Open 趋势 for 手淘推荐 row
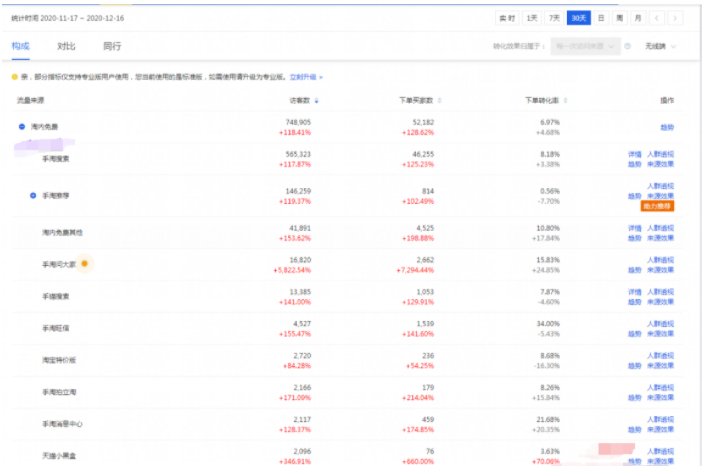Image resolution: width=715 pixels, height=466 pixels. click(x=635, y=196)
